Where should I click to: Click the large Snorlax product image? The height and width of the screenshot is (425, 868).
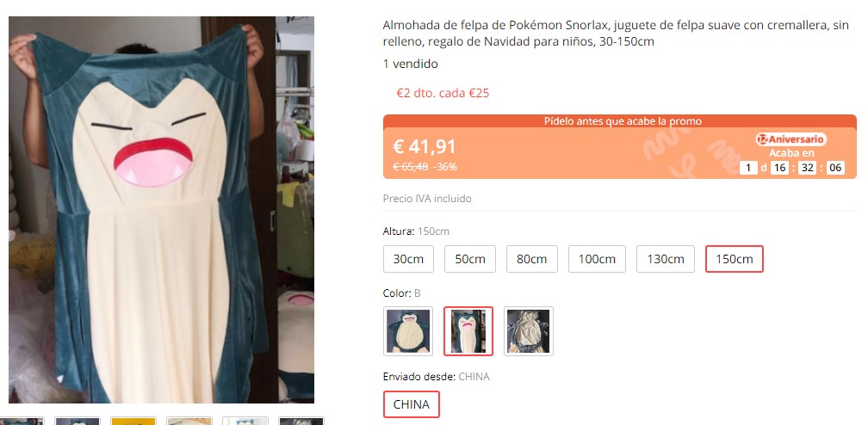[161, 210]
